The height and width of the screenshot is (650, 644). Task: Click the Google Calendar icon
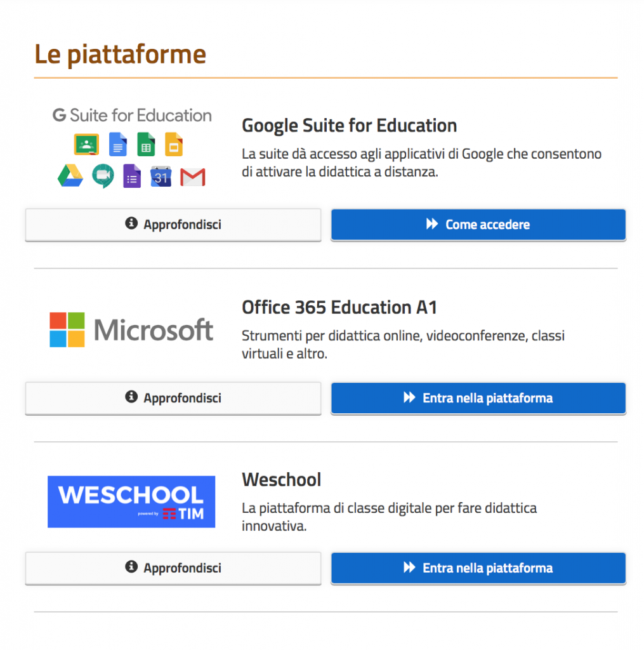click(x=161, y=176)
